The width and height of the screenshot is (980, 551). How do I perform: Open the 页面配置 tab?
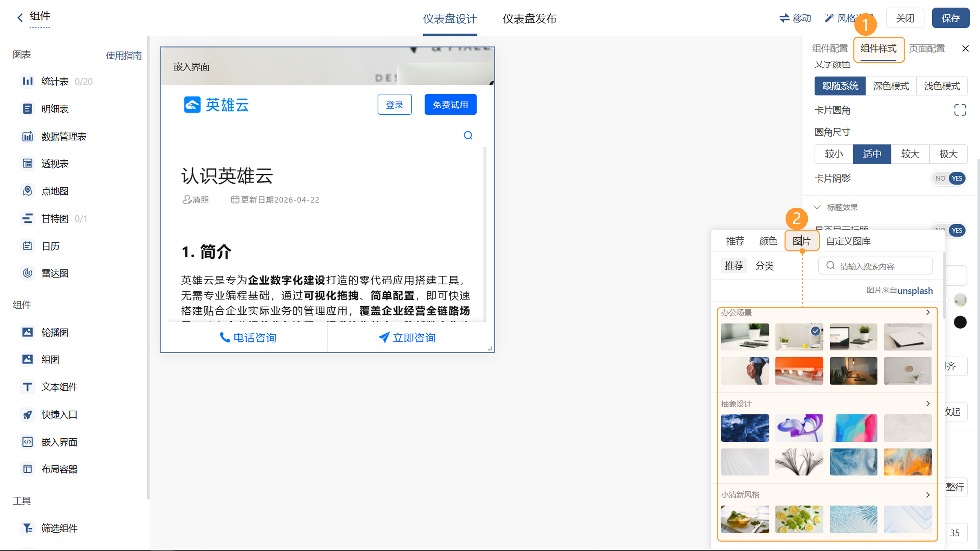927,48
